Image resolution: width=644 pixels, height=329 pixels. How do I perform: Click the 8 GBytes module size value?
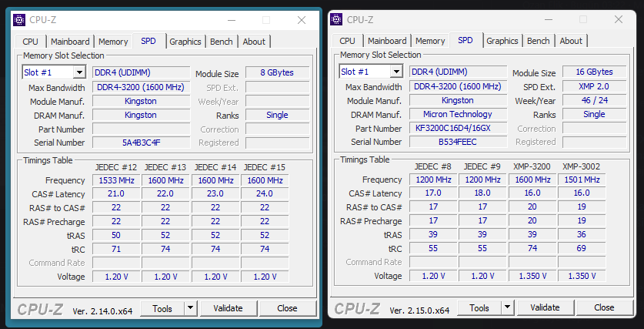[277, 72]
